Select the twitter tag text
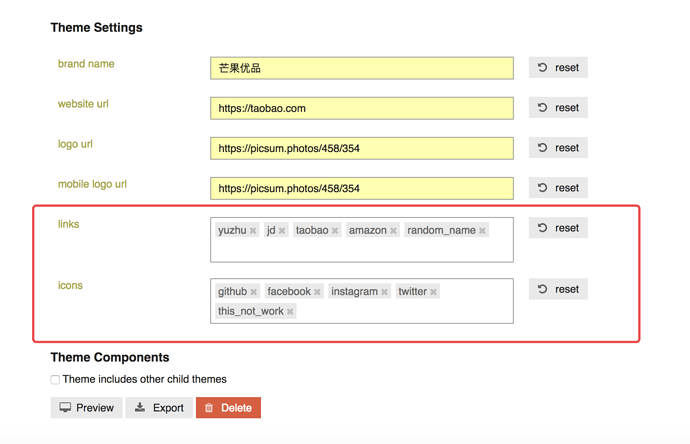This screenshot has width=690, height=444. pyautogui.click(x=412, y=291)
